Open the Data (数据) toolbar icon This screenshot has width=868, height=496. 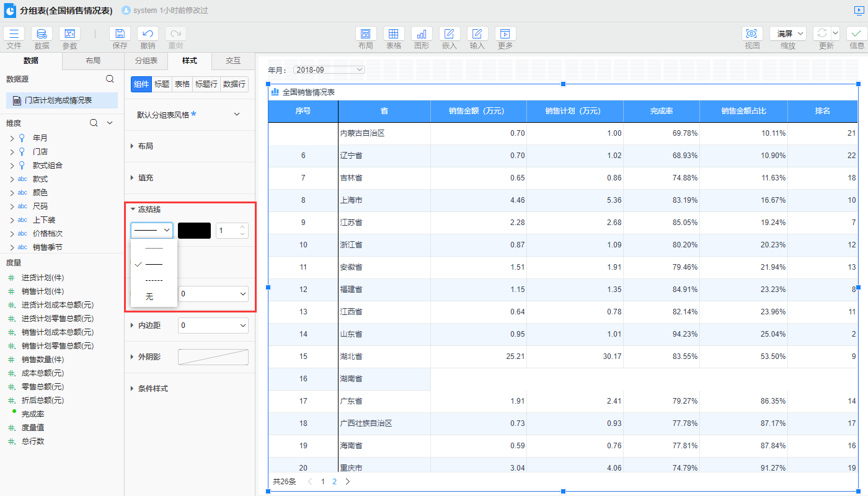pyautogui.click(x=42, y=34)
